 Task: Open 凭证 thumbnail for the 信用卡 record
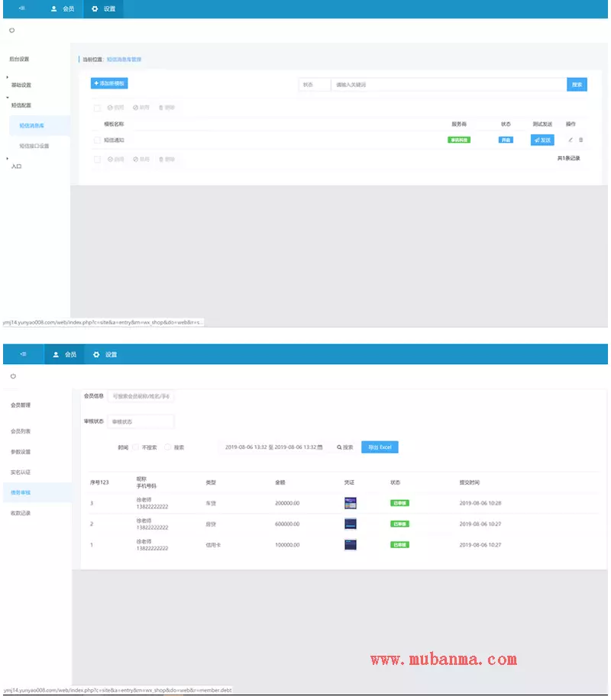pyautogui.click(x=351, y=545)
